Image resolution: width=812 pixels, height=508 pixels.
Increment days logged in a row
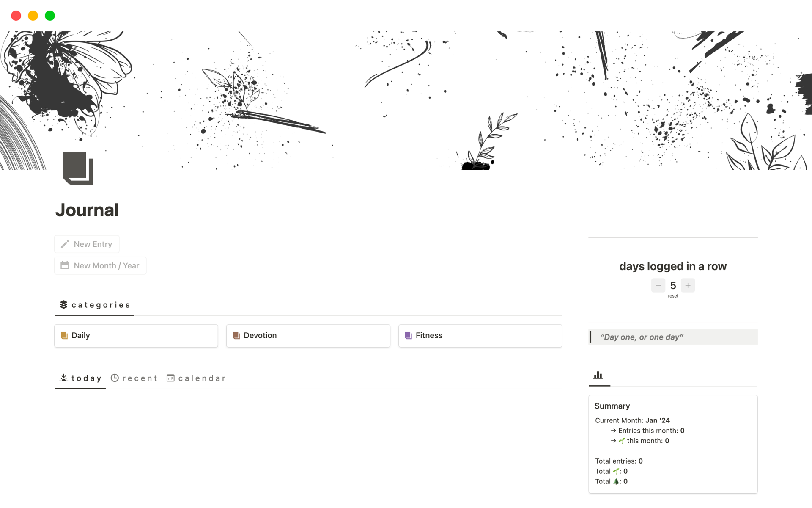688,286
